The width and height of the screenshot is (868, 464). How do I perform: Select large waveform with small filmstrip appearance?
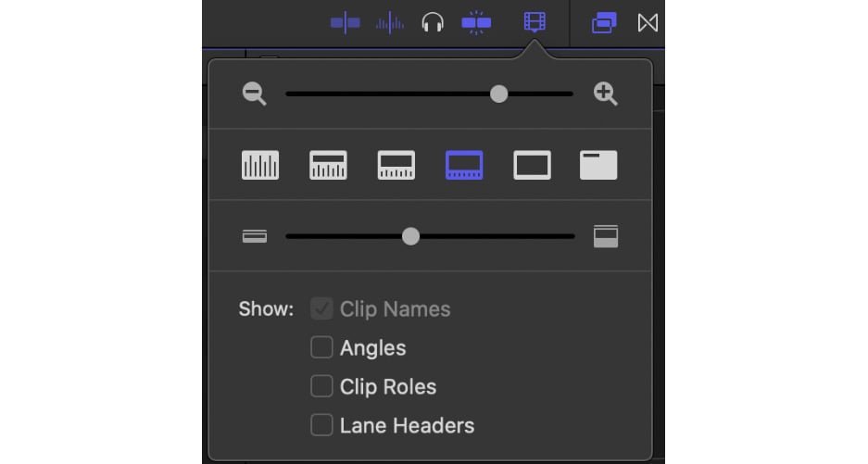pyautogui.click(x=328, y=165)
